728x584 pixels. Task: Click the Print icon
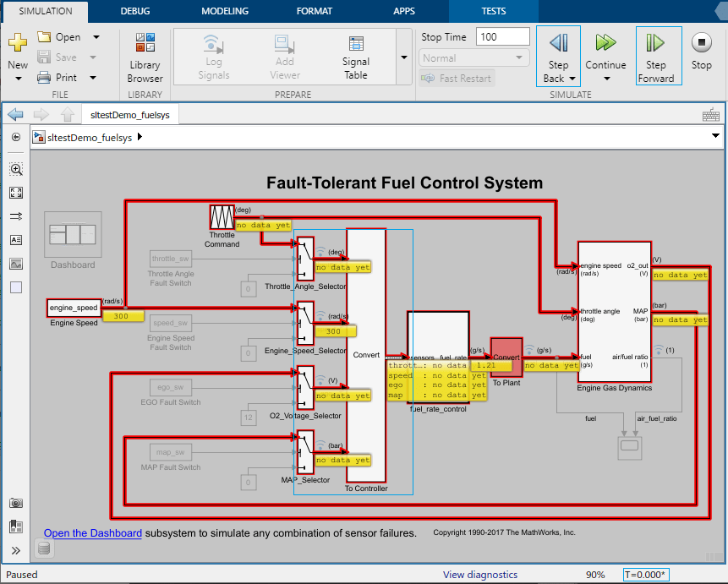pos(44,77)
